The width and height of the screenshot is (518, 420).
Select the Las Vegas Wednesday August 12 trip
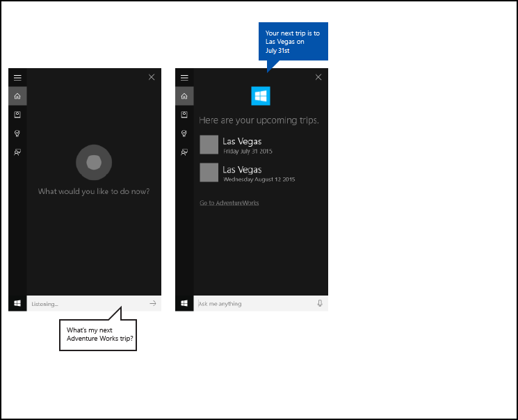point(248,173)
